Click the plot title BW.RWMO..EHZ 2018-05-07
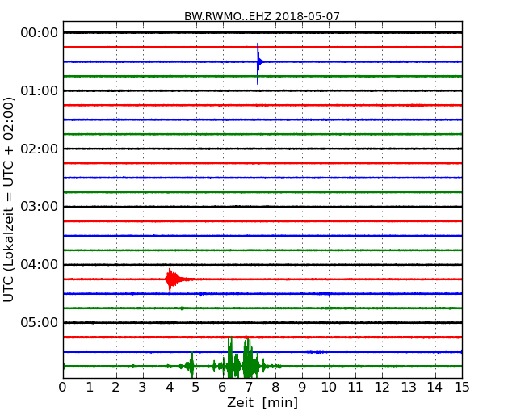The width and height of the screenshot is (525, 420). pos(262,16)
